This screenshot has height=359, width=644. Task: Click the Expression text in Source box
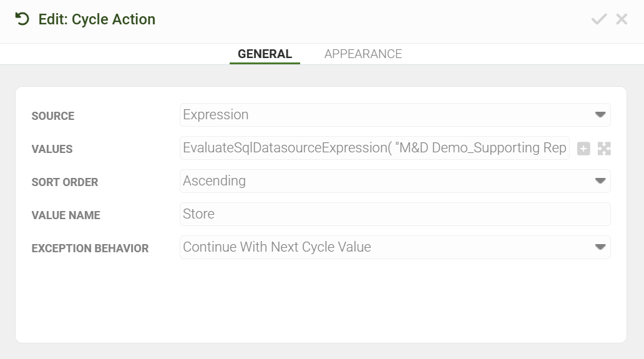pyautogui.click(x=215, y=115)
